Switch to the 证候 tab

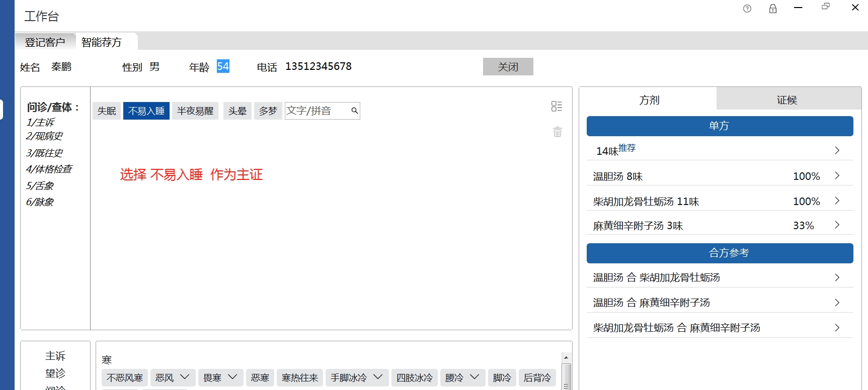point(787,100)
